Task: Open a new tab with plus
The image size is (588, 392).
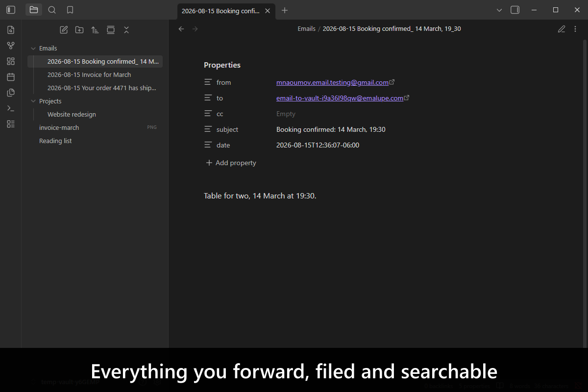Action: (x=285, y=10)
